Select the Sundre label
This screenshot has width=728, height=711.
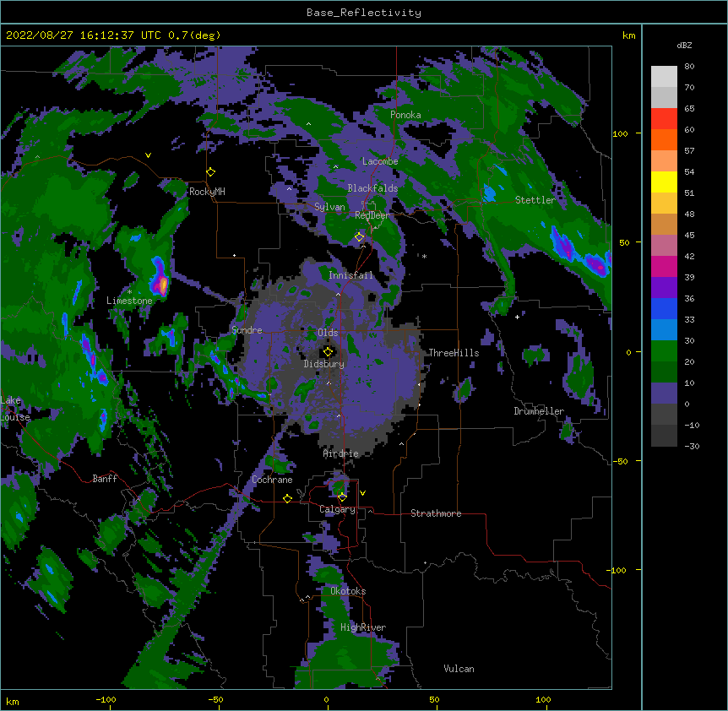click(247, 330)
